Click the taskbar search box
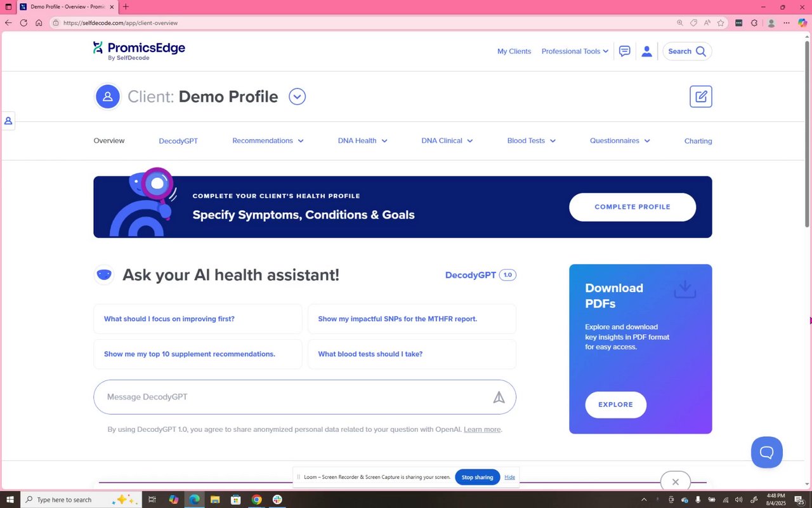The height and width of the screenshot is (508, 812). pyautogui.click(x=81, y=500)
